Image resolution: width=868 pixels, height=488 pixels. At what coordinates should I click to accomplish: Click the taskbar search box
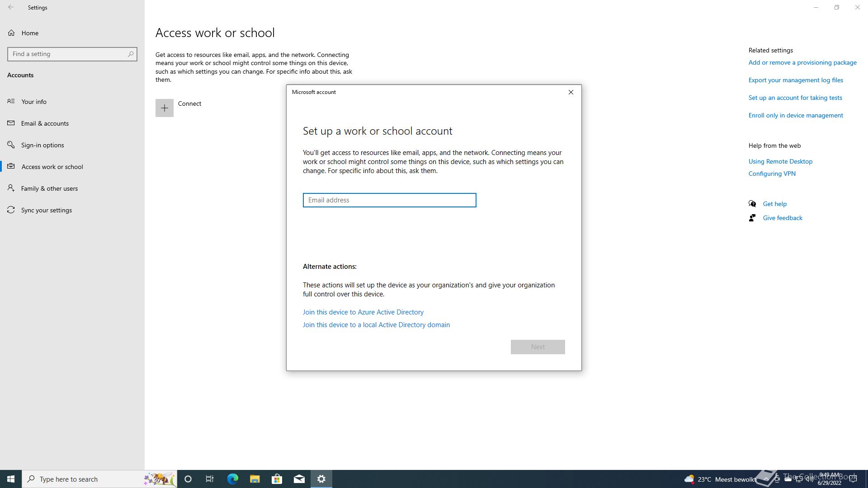pyautogui.click(x=99, y=479)
